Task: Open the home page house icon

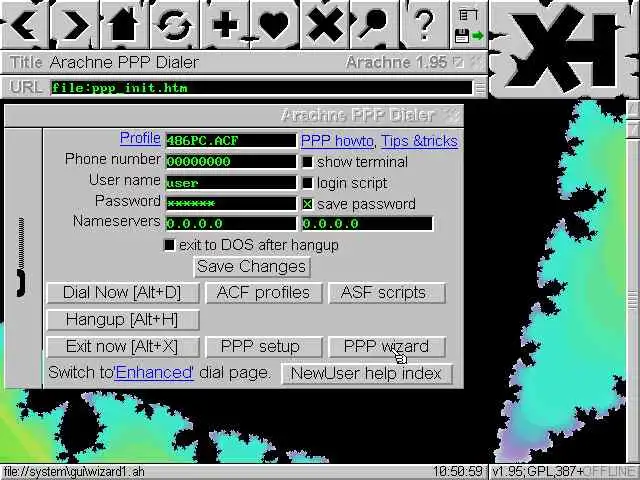Action: (124, 24)
